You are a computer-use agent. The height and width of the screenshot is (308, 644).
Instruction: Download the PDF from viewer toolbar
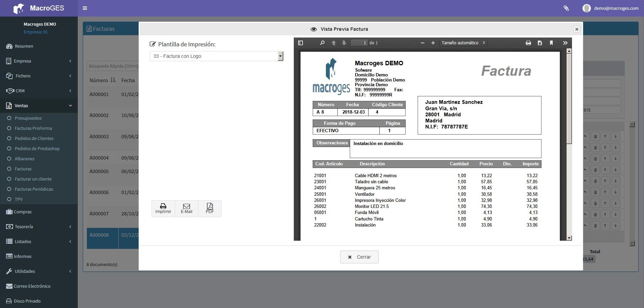[x=540, y=43]
